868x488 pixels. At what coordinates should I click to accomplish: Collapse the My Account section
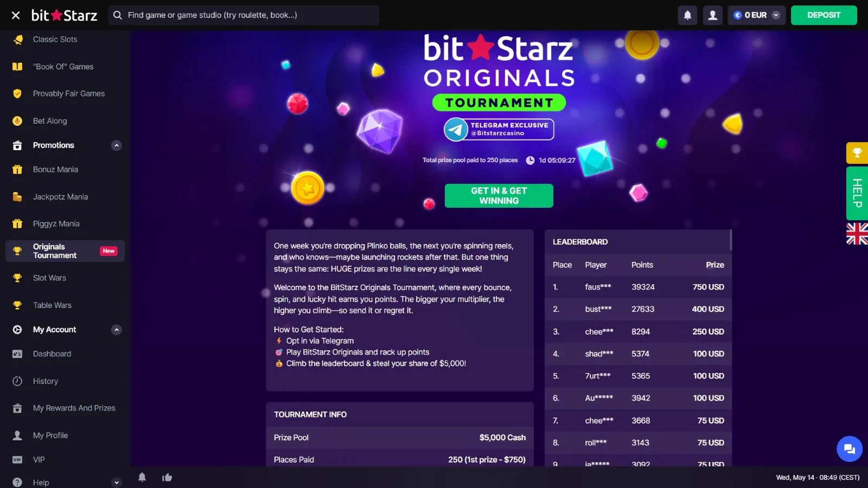pyautogui.click(x=116, y=330)
